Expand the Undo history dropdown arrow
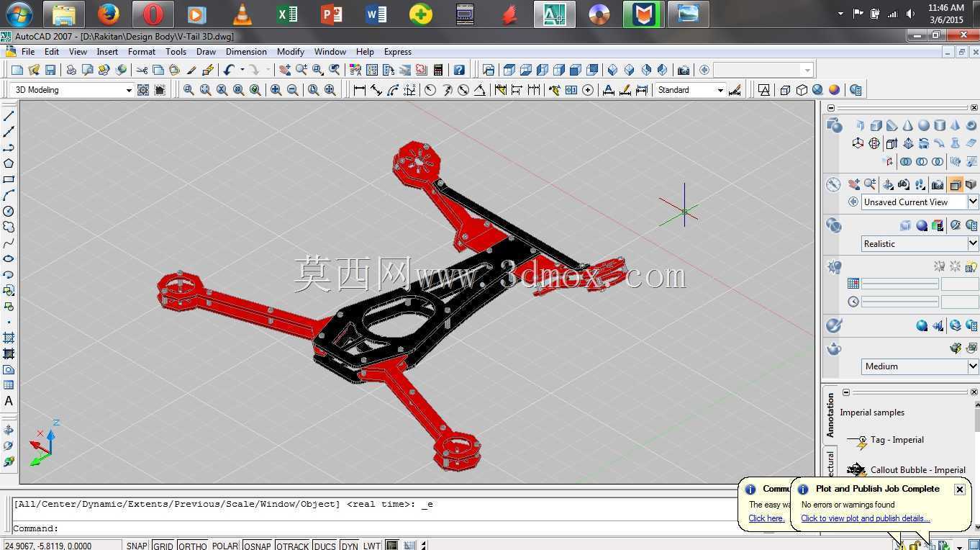Viewport: 980px width, 550px height. [x=242, y=70]
